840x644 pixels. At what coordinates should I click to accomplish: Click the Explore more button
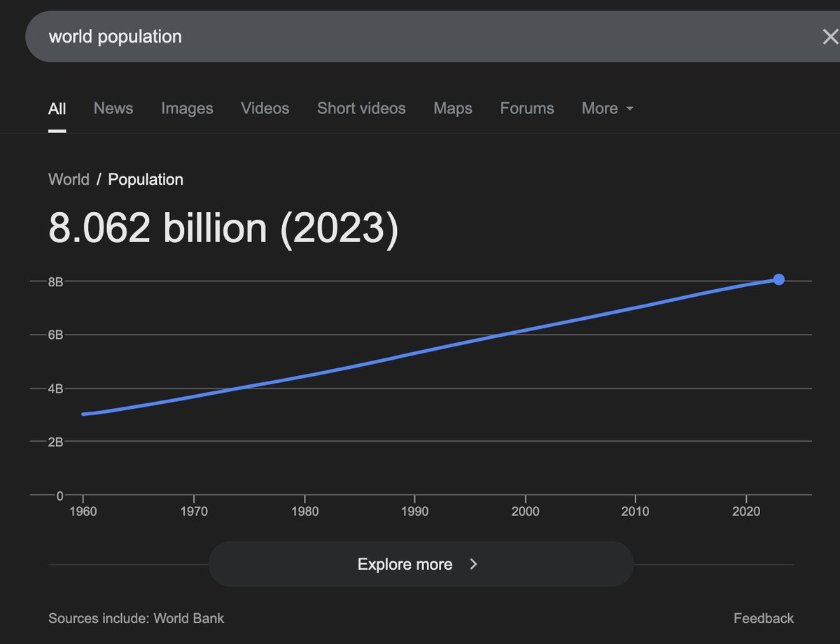(x=421, y=564)
